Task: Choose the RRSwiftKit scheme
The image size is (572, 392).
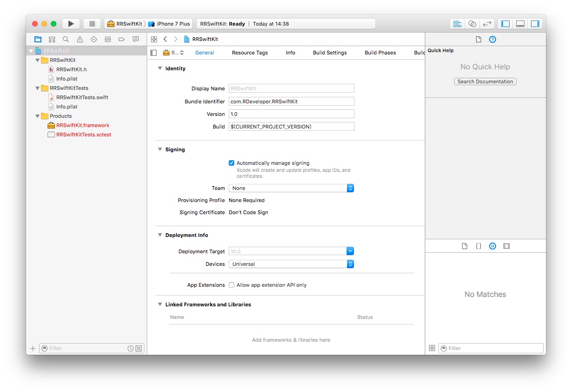Action: click(124, 24)
